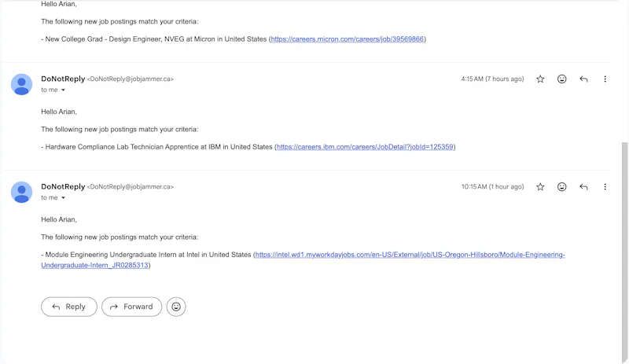
Task: Click the round emoji button beside Forward
Action: point(176,307)
